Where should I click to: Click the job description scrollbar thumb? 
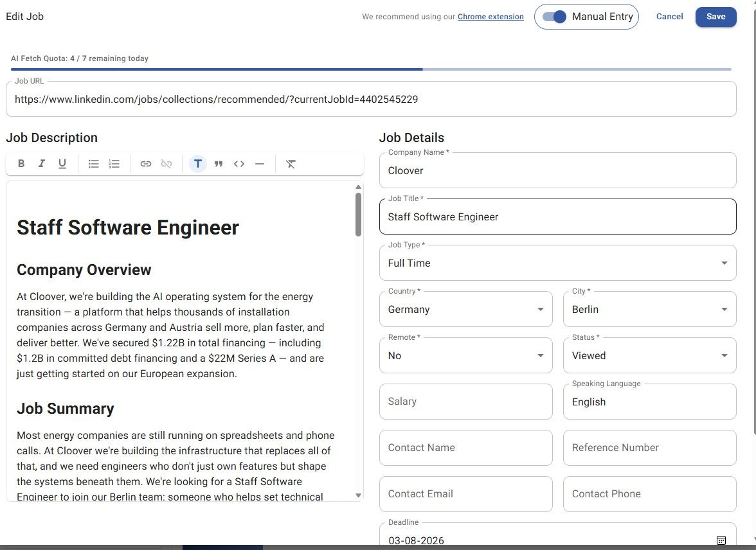(358, 215)
